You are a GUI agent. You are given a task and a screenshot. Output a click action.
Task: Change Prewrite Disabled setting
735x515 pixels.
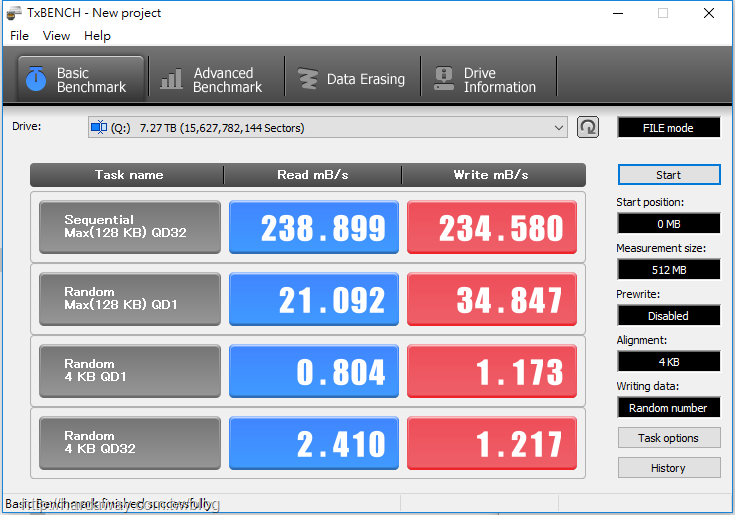click(x=669, y=315)
